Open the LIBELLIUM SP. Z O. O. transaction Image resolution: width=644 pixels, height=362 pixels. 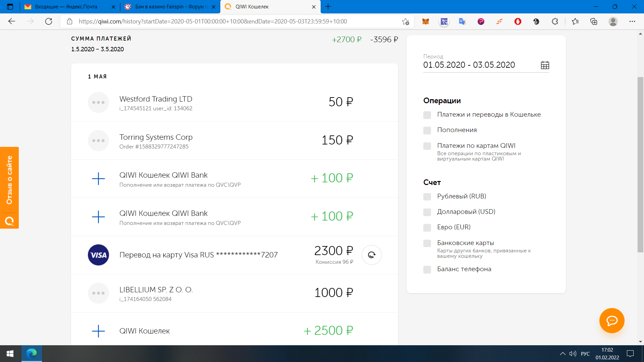(234, 293)
